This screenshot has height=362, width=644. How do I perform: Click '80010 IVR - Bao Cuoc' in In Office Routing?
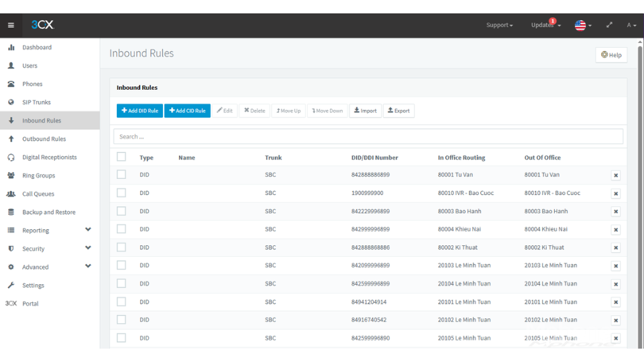tap(466, 193)
